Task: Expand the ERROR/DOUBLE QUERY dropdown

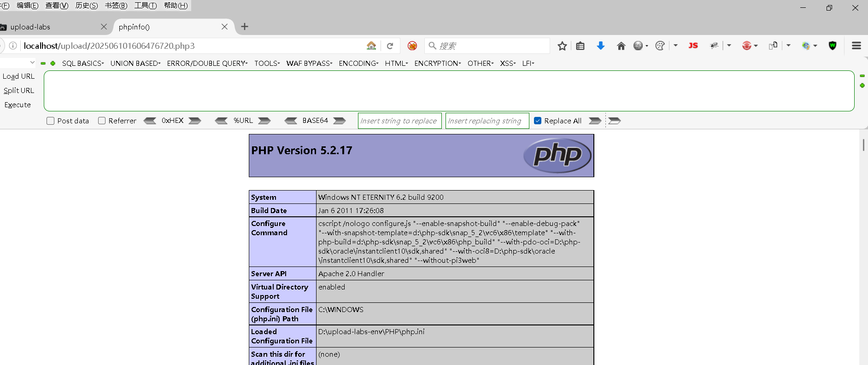Action: [x=207, y=64]
